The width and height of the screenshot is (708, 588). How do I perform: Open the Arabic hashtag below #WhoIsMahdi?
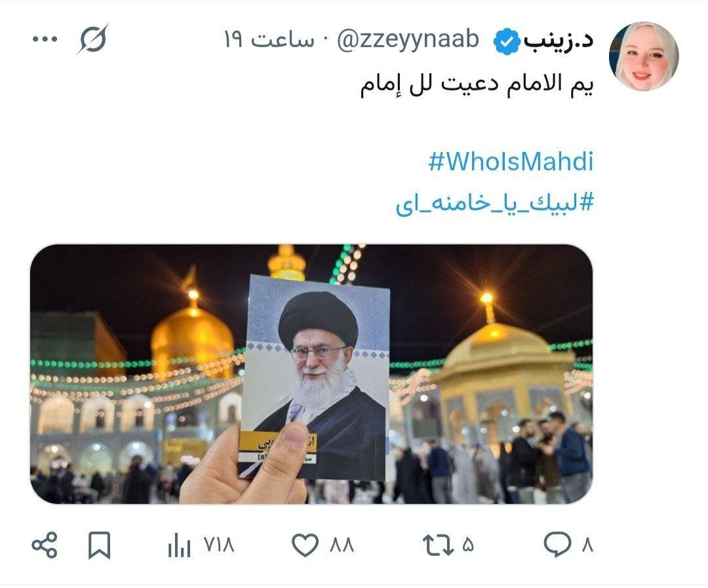pos(495,203)
